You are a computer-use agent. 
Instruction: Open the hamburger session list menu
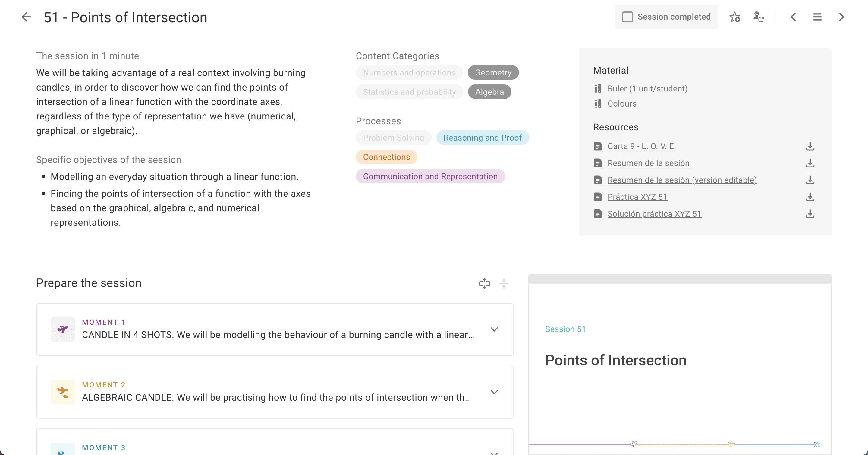click(x=817, y=17)
